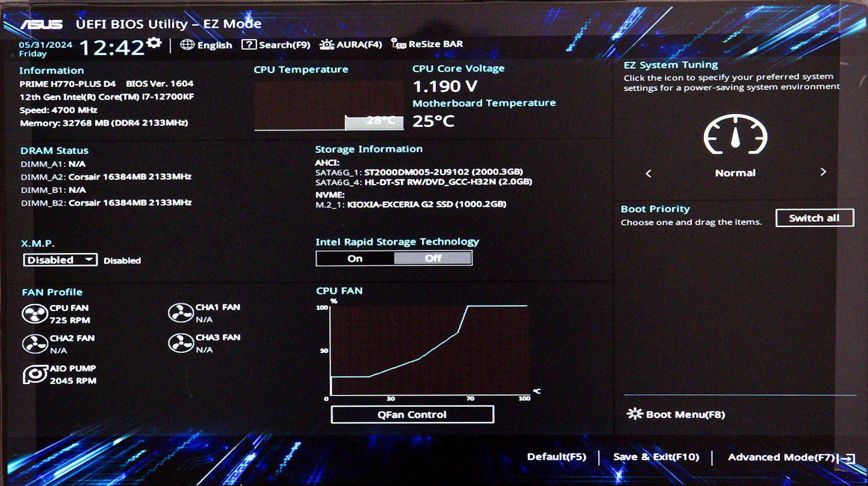
Task: Click the CHA2 FAN icon
Action: click(x=34, y=344)
